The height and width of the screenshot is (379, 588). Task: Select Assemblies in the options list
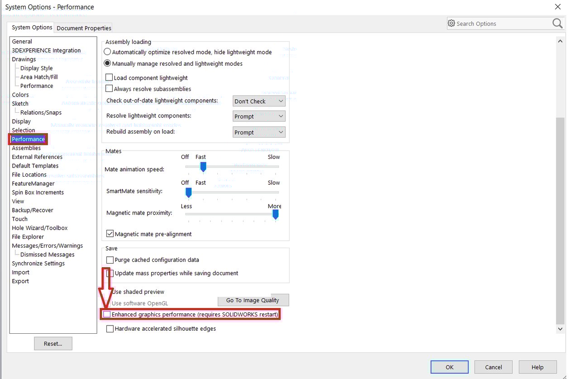(26, 148)
